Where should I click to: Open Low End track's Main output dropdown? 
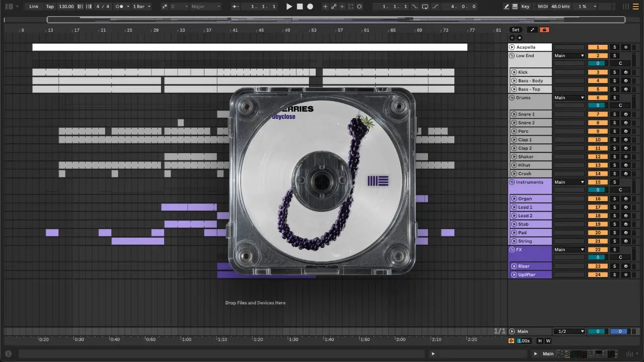569,56
